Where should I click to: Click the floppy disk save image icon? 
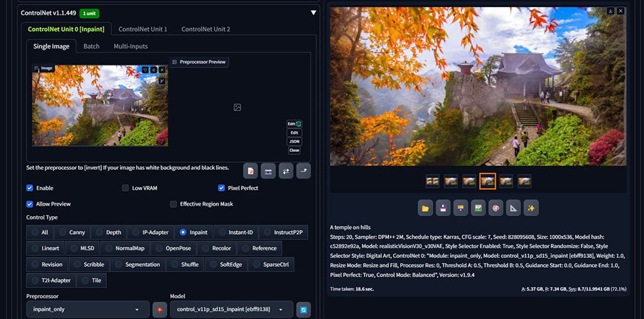pyautogui.click(x=442, y=208)
